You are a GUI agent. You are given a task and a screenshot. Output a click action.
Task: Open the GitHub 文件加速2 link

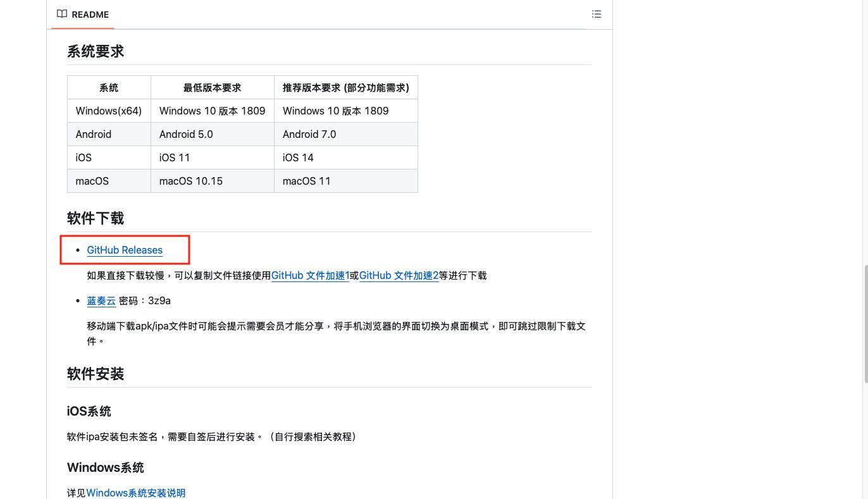pos(399,275)
